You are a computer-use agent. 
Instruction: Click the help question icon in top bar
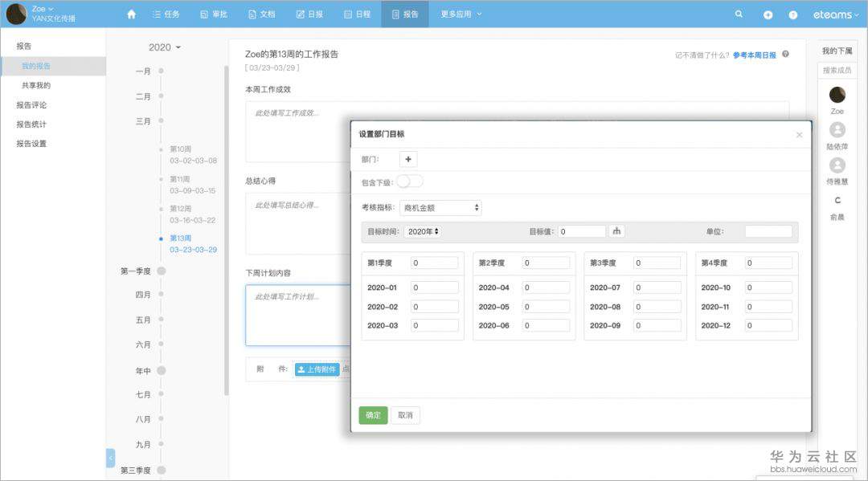(x=792, y=15)
